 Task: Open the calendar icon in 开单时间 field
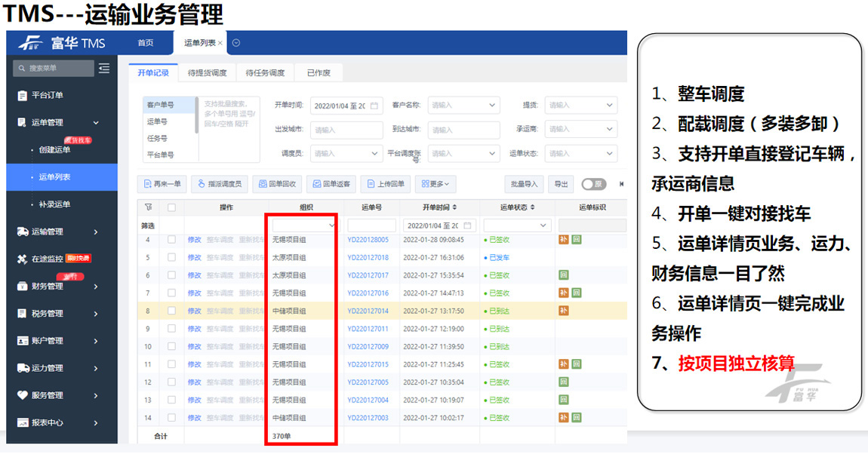[374, 106]
